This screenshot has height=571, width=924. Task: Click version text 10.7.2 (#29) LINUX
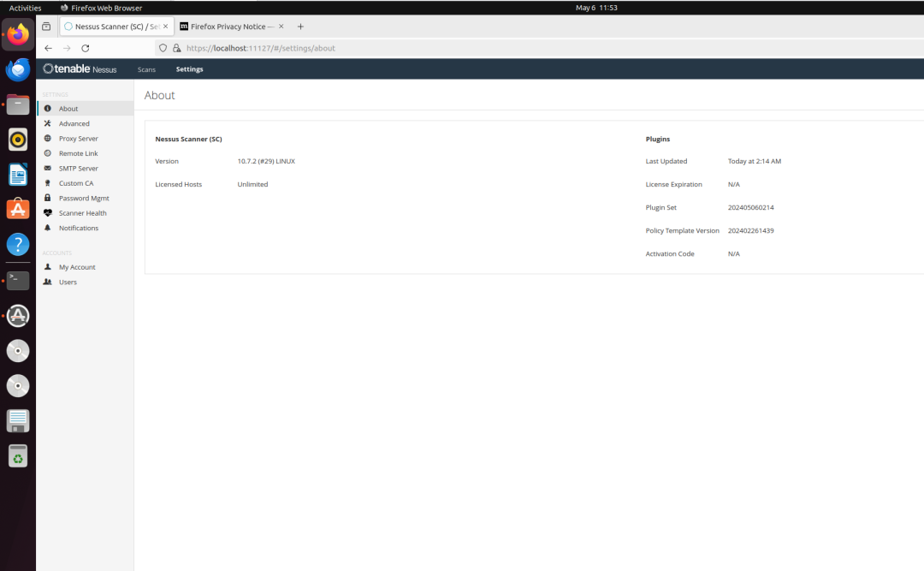pyautogui.click(x=266, y=161)
